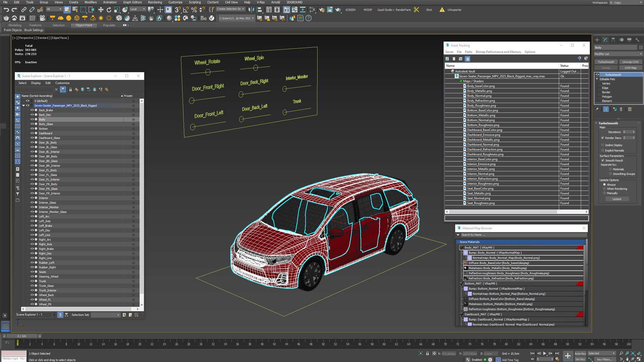Hide the Body_Glass object via eye icon
Image resolution: width=644 pixels, height=362 pixels.
tap(32, 124)
